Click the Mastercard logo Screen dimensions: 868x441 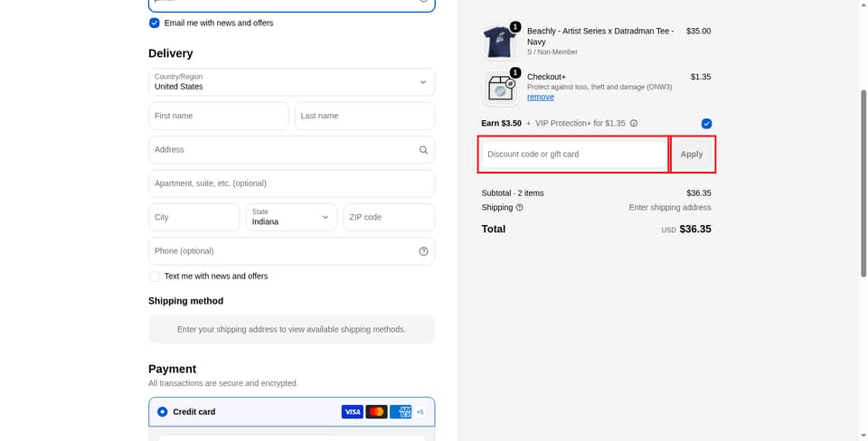click(376, 412)
